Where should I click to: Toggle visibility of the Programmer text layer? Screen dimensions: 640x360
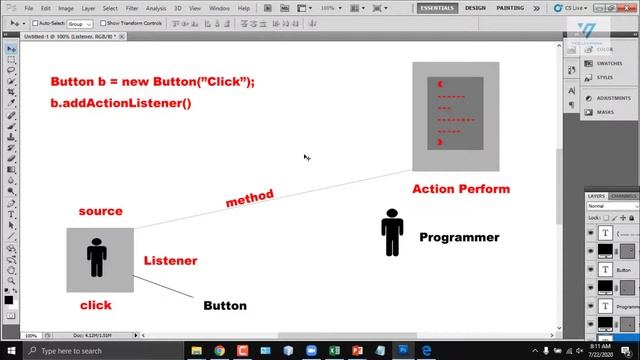[591, 306]
